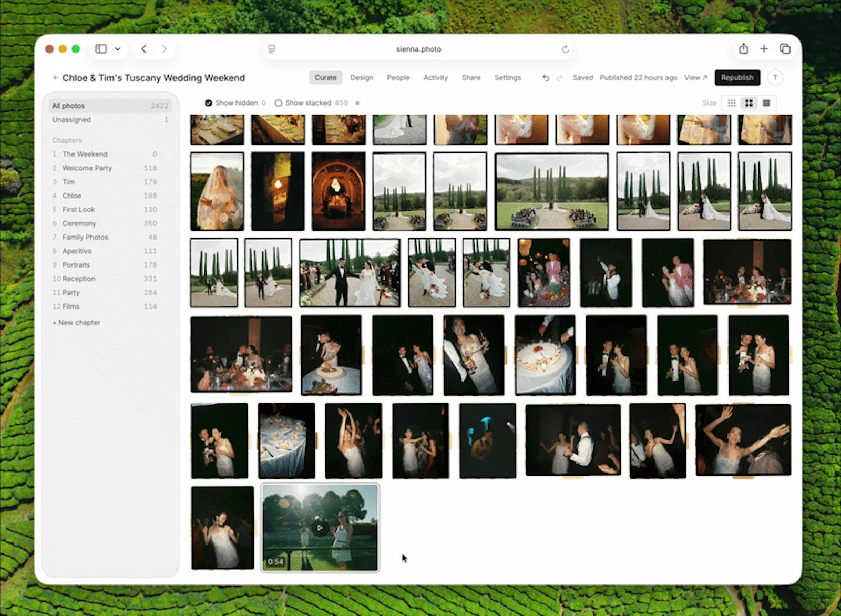Click the New chapter button

tap(76, 323)
